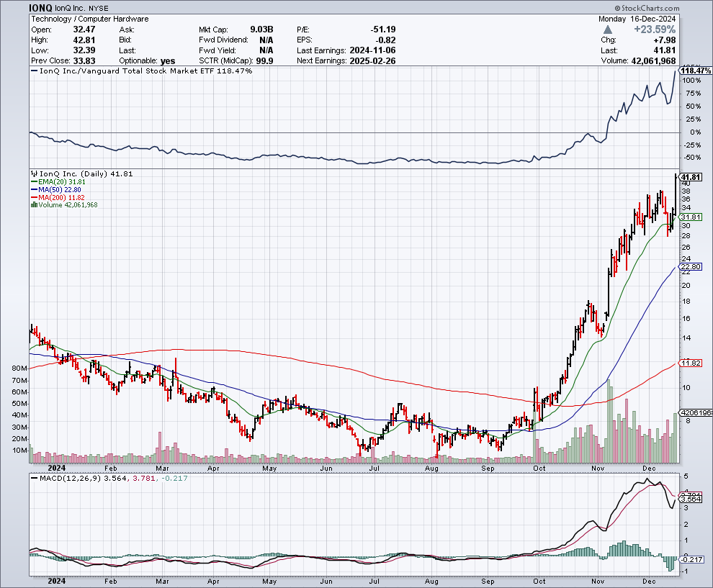
Task: Click the date Monday 16-Dec-2024
Action: 637,19
